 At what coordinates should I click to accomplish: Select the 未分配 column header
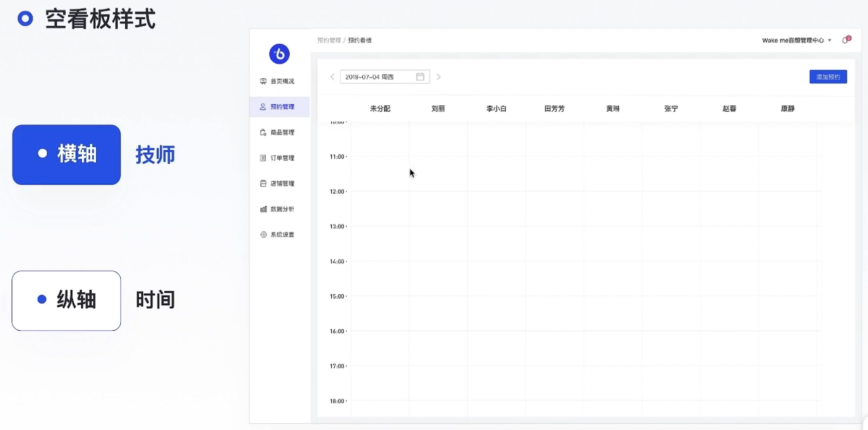click(x=380, y=108)
